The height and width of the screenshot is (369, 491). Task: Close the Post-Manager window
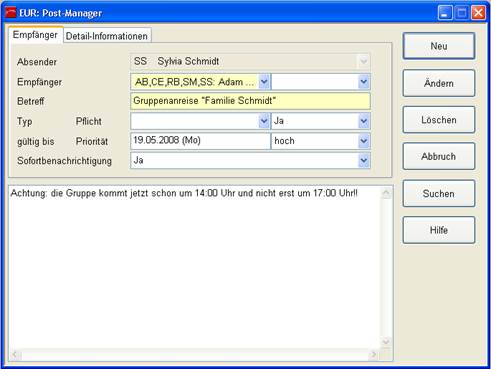[478, 13]
